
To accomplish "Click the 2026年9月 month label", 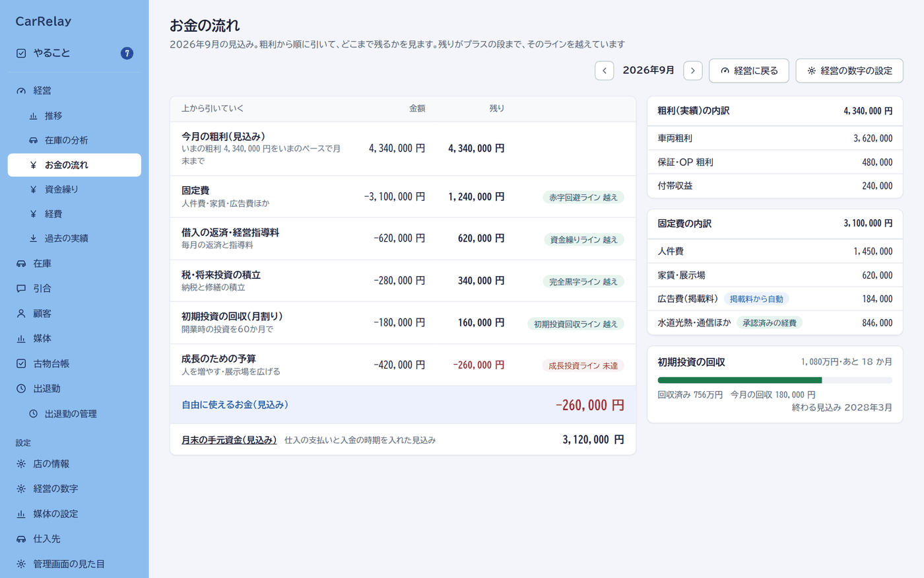I will coord(649,70).
